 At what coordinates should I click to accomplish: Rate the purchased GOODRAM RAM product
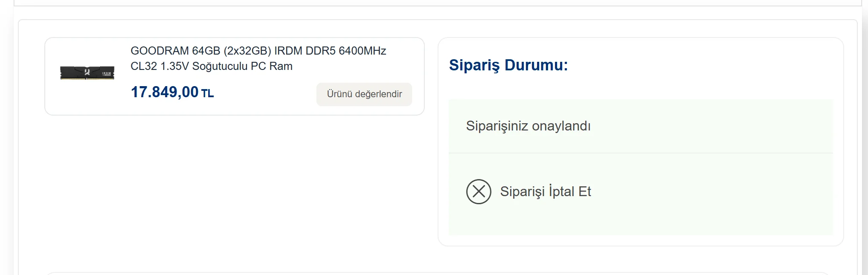tap(364, 94)
